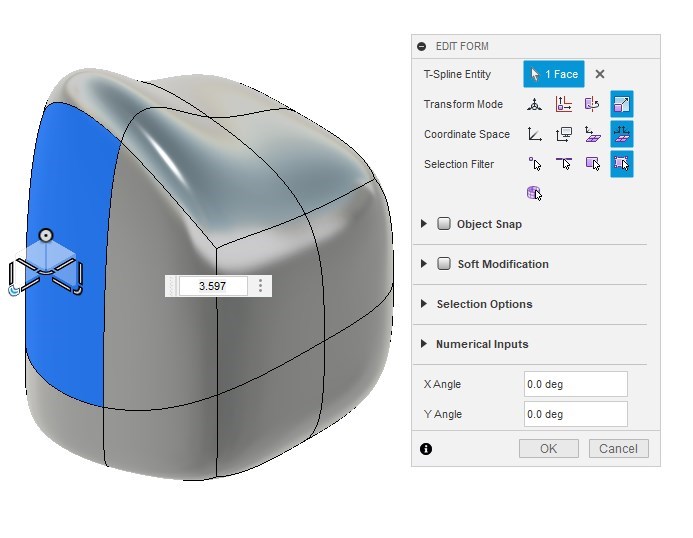Select Body selection filter icon
The width and height of the screenshot is (693, 538).
tap(535, 193)
